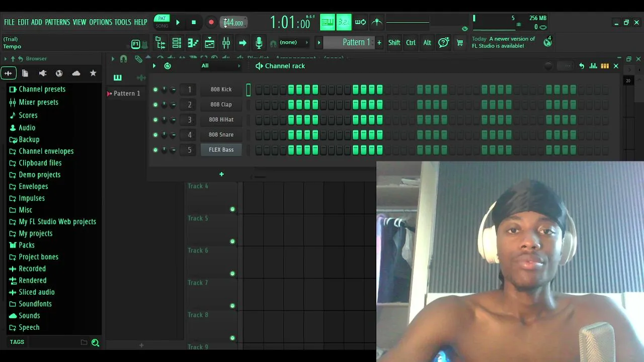Open the PATTERNS menu
The height and width of the screenshot is (362, 644).
[57, 22]
